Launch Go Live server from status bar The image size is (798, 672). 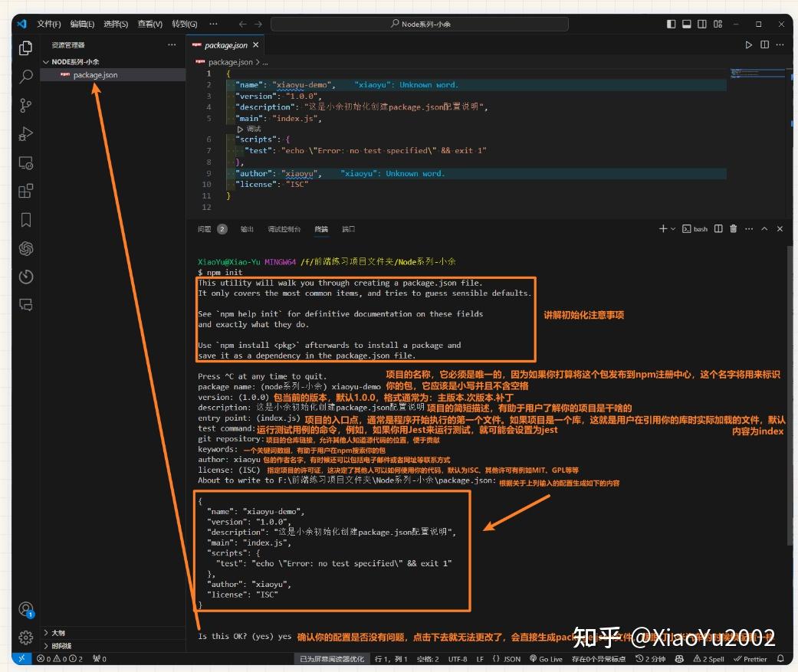point(548,658)
